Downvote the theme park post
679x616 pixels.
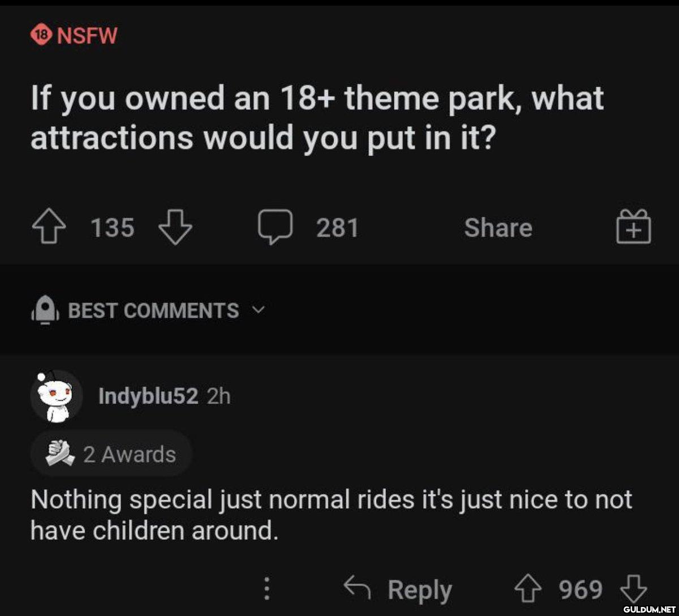point(175,229)
